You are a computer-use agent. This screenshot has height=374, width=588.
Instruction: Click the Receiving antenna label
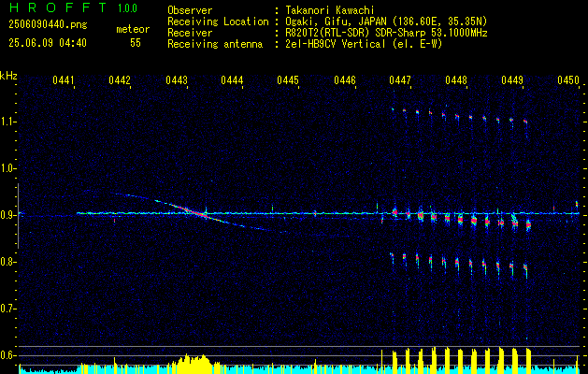point(215,44)
